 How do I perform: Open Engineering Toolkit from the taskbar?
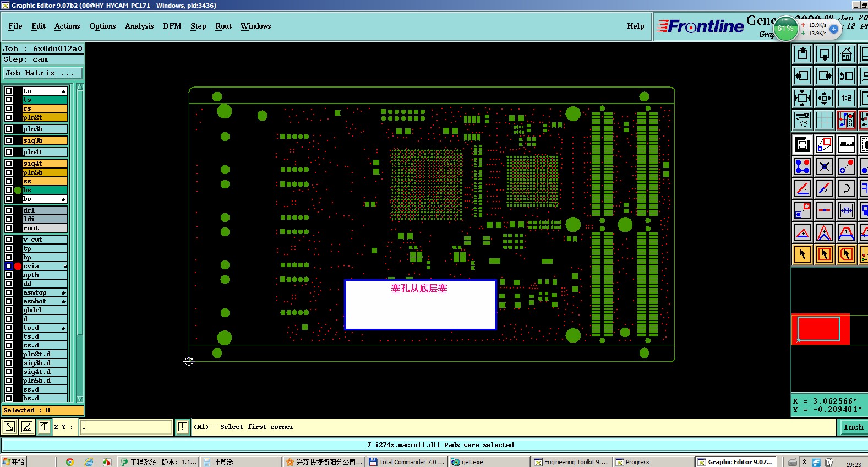click(571, 462)
